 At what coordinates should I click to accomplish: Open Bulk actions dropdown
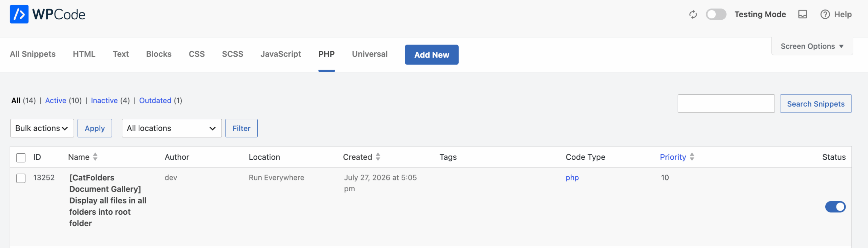coord(42,128)
